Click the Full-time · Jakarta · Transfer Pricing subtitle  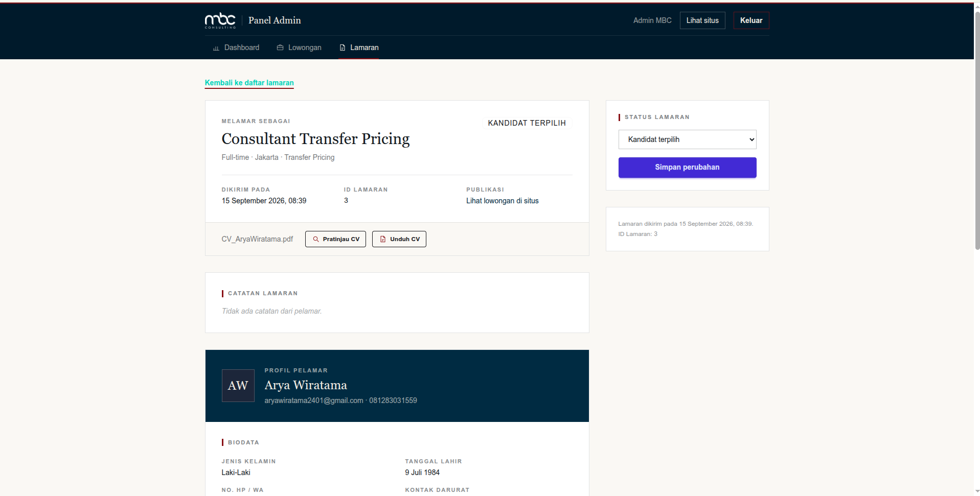278,157
